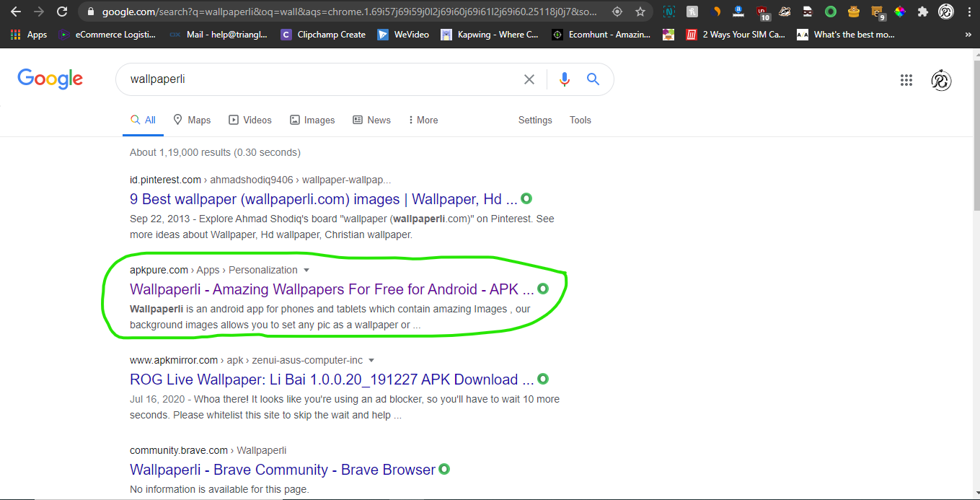Open the Chrome extensions puzzle icon

(x=922, y=12)
